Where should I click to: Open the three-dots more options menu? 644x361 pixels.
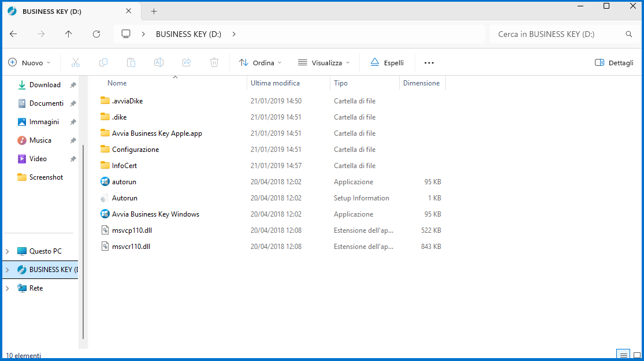[x=429, y=63]
